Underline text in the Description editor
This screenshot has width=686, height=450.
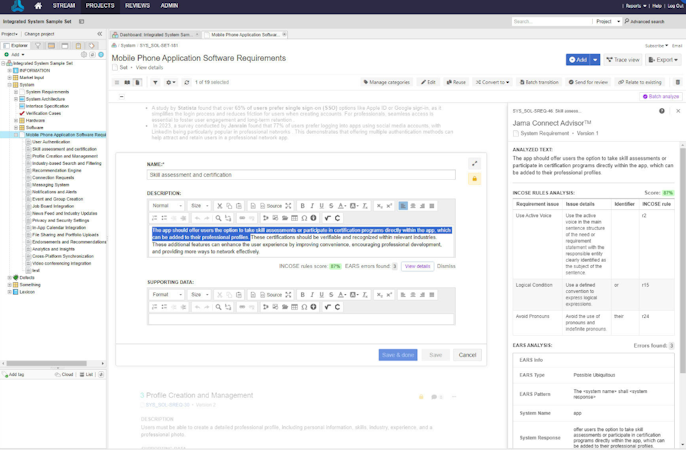coord(322,206)
